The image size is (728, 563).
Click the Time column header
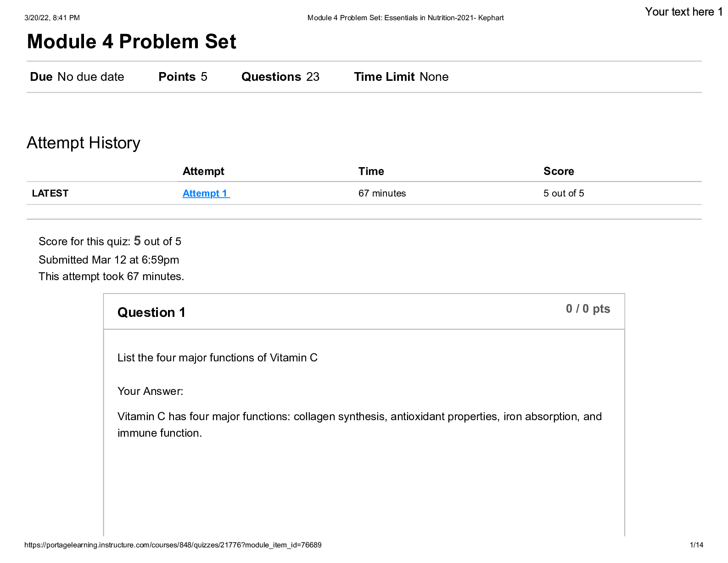371,171
